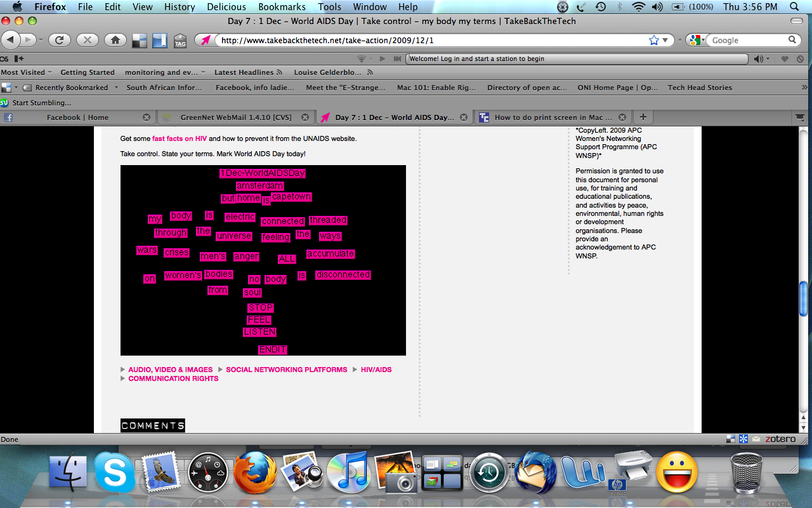Open the Bookmarks menu
812x508 pixels.
coord(282,7)
